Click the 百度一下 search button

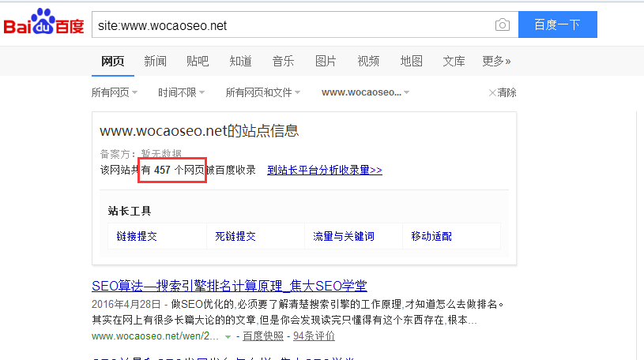point(557,24)
